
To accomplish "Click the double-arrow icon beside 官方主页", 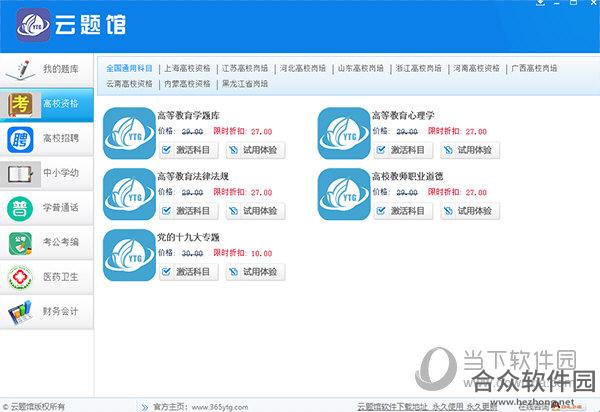I will [x=145, y=407].
